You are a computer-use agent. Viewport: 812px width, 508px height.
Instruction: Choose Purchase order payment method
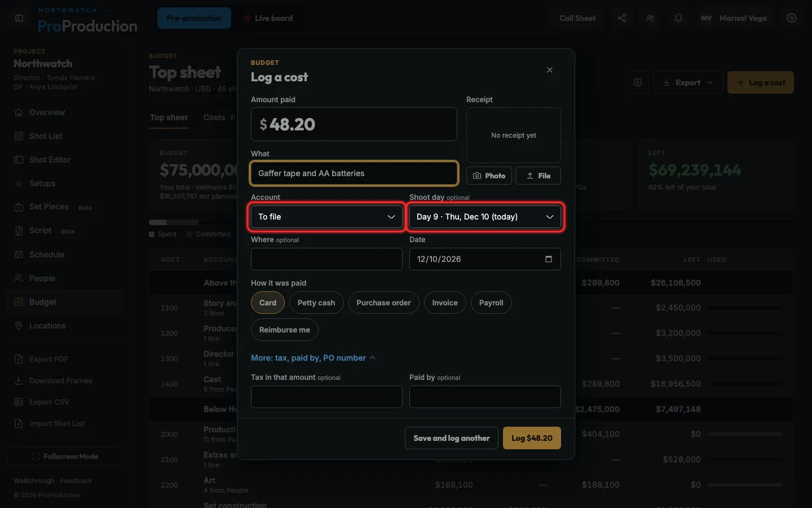point(383,303)
